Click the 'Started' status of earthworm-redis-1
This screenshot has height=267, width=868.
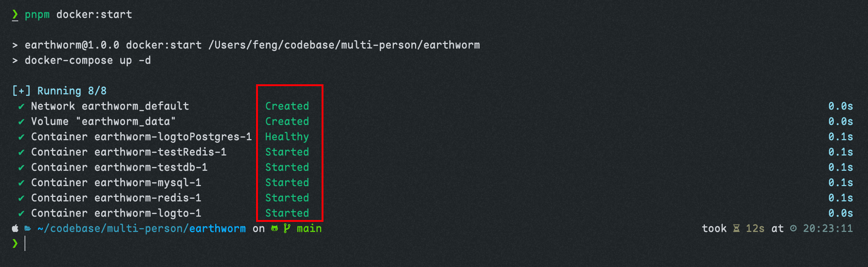click(x=287, y=198)
